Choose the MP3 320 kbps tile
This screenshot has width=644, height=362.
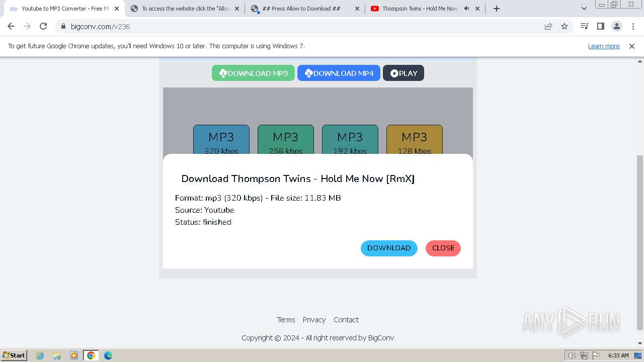click(x=221, y=140)
